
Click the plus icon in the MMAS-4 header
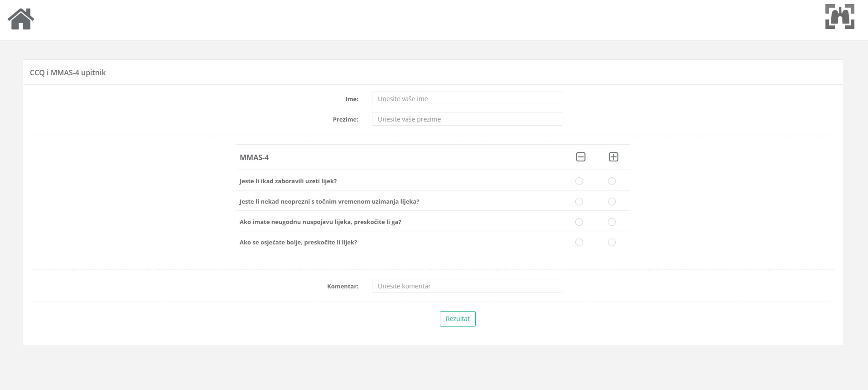point(613,157)
